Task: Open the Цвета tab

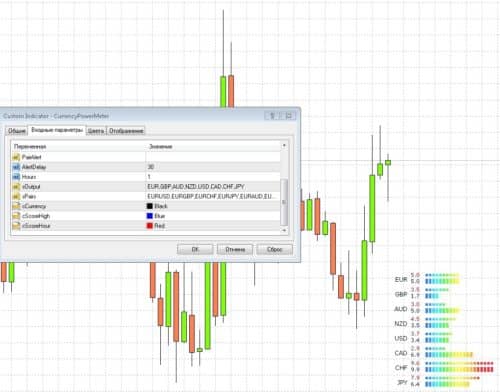Action: tap(96, 131)
